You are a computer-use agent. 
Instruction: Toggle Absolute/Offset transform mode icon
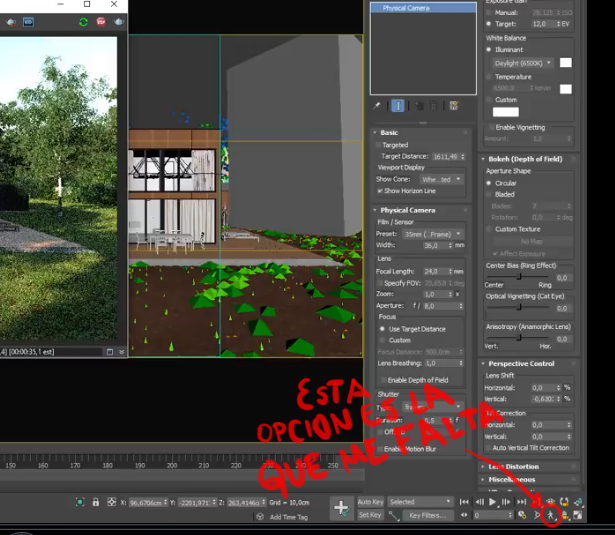coord(112,502)
